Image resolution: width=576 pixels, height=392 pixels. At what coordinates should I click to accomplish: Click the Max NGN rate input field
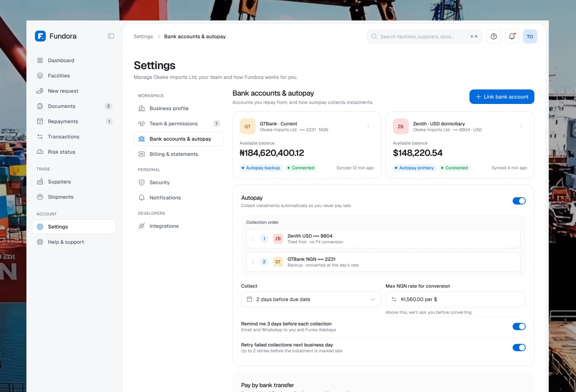[x=455, y=300]
